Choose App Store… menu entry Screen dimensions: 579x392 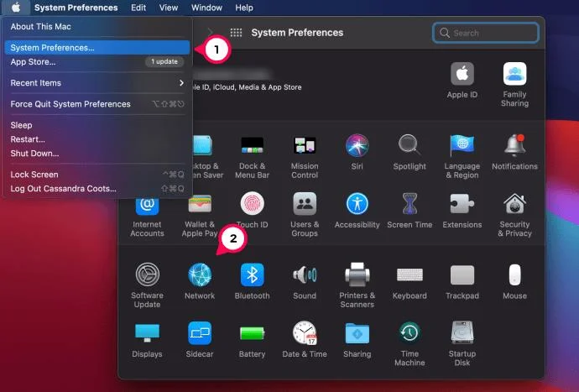point(97,62)
